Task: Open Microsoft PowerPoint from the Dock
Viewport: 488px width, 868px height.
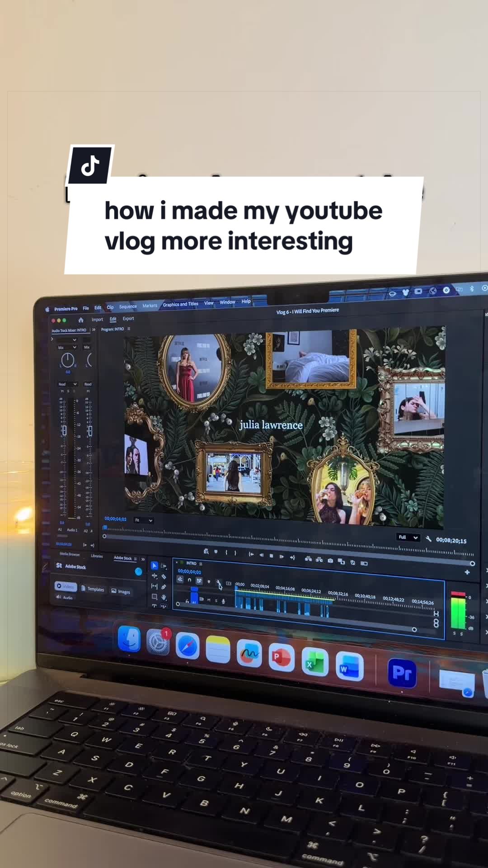Action: 282,658
